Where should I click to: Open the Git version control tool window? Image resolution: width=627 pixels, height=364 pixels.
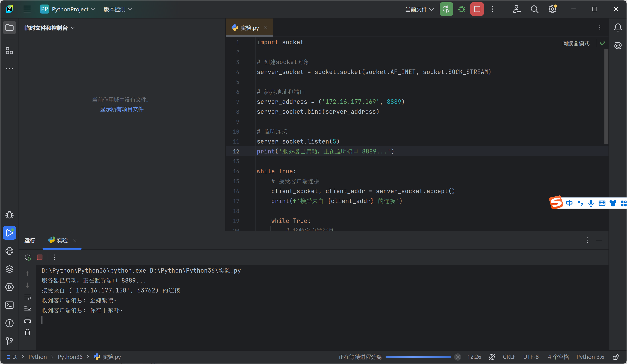(x=9, y=341)
